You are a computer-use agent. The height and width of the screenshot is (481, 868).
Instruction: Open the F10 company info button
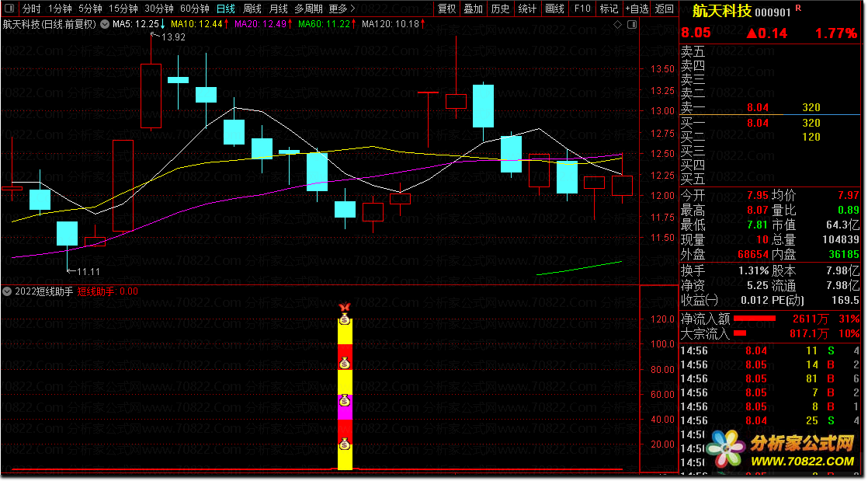coord(582,9)
